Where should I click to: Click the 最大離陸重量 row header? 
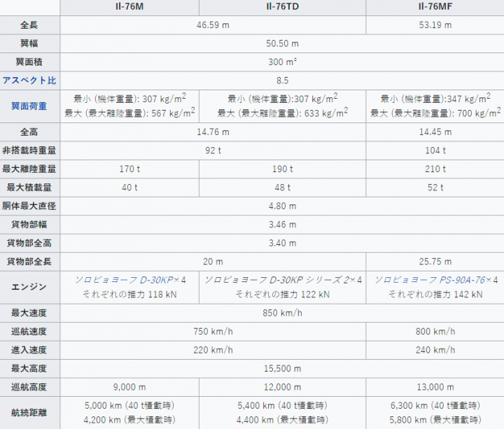[29, 169]
